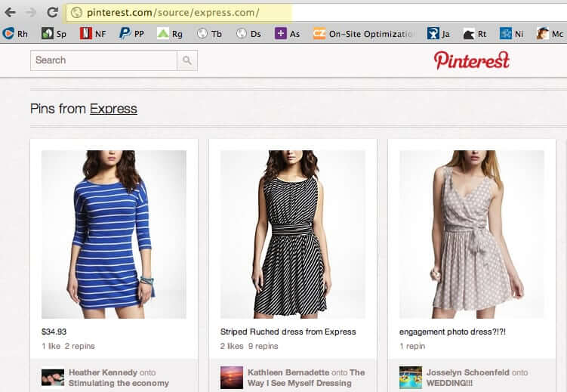This screenshot has height=392, width=567.
Task: Open the blue striped dress pin
Action: click(x=114, y=234)
